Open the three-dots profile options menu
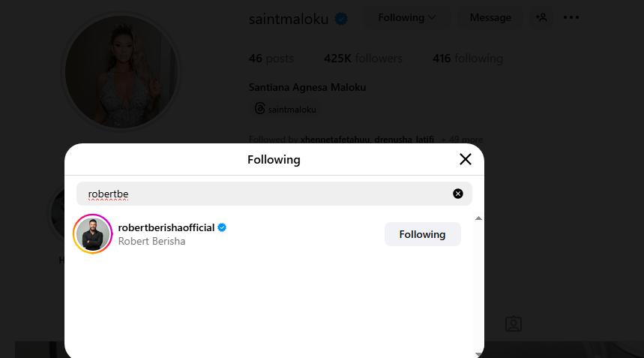The image size is (644, 358). click(571, 17)
